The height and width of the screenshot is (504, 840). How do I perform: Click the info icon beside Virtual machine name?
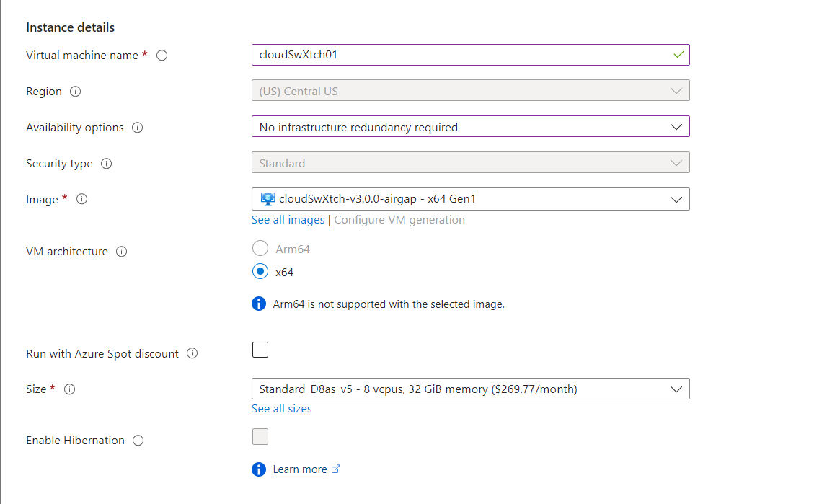[x=162, y=55]
